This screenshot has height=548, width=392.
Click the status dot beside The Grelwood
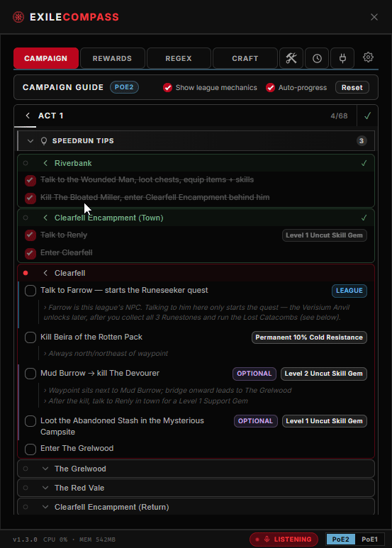(x=26, y=469)
